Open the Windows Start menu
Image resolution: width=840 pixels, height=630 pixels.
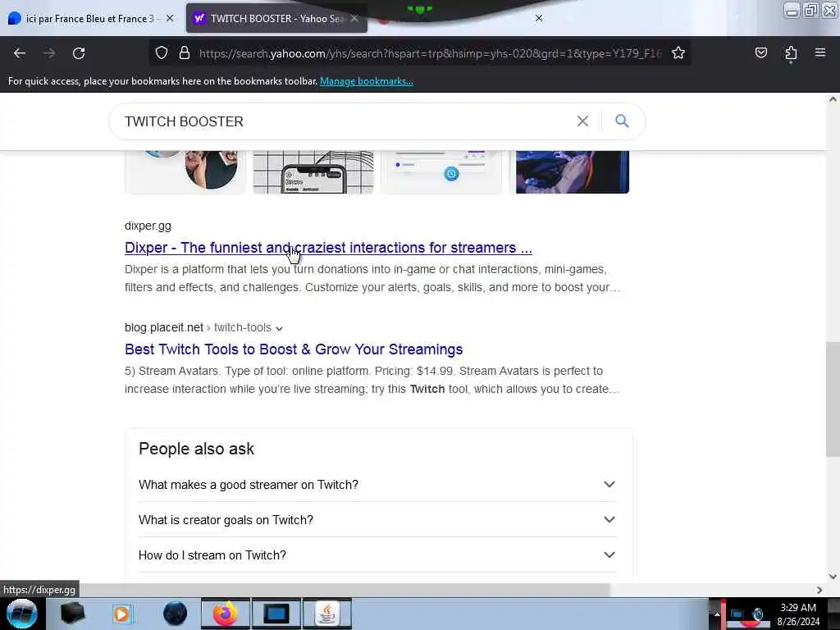[22, 614]
